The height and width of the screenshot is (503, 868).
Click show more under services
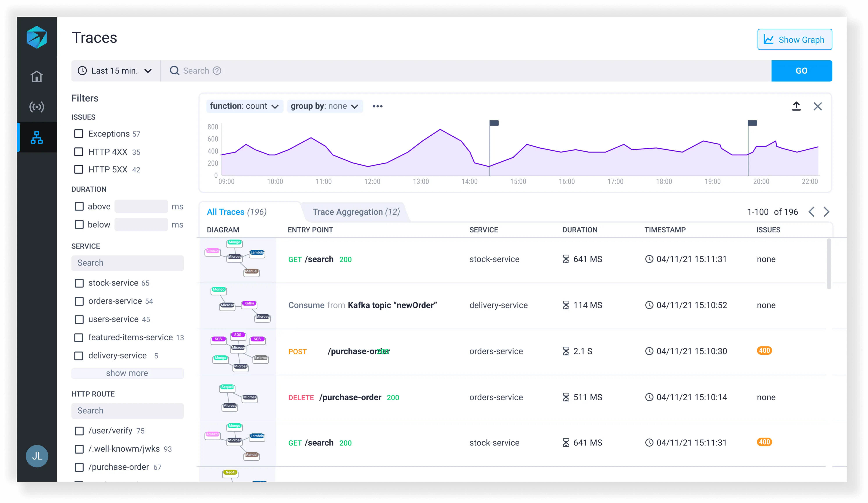pos(127,373)
